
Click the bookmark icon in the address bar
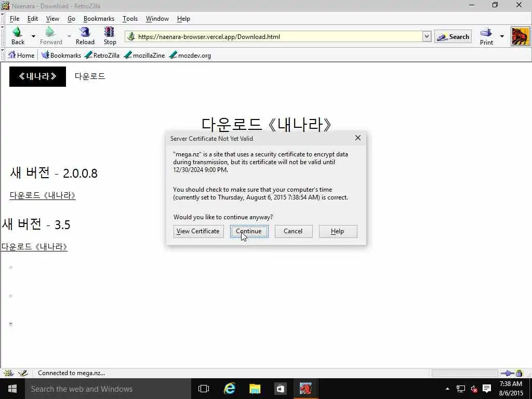(x=131, y=37)
